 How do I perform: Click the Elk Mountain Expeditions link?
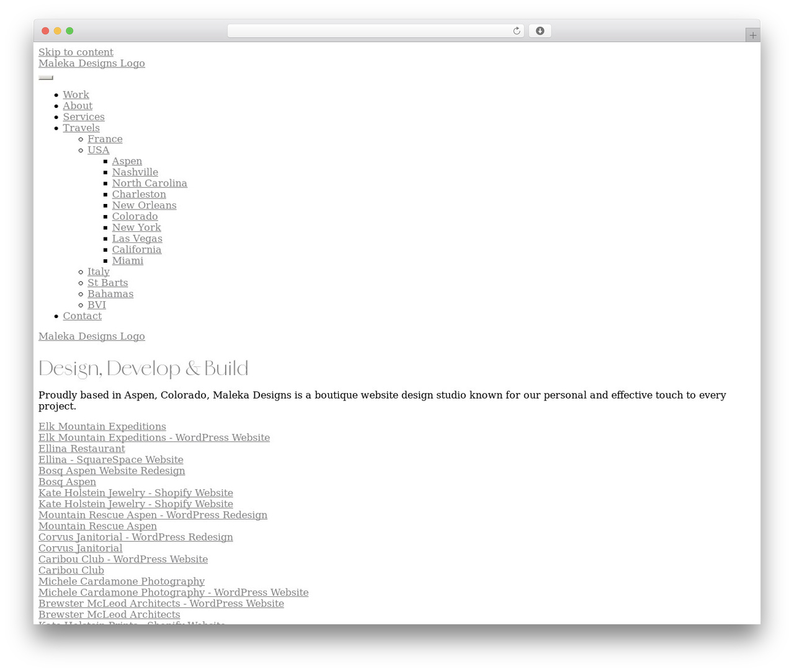click(102, 427)
